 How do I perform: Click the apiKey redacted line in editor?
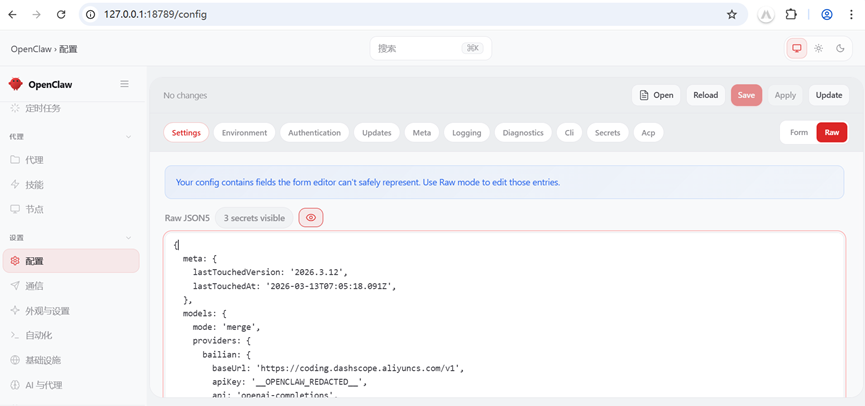pyautogui.click(x=290, y=382)
